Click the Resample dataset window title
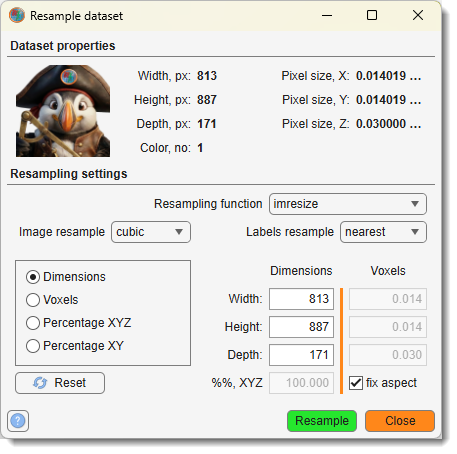457x454 pixels. (x=76, y=16)
